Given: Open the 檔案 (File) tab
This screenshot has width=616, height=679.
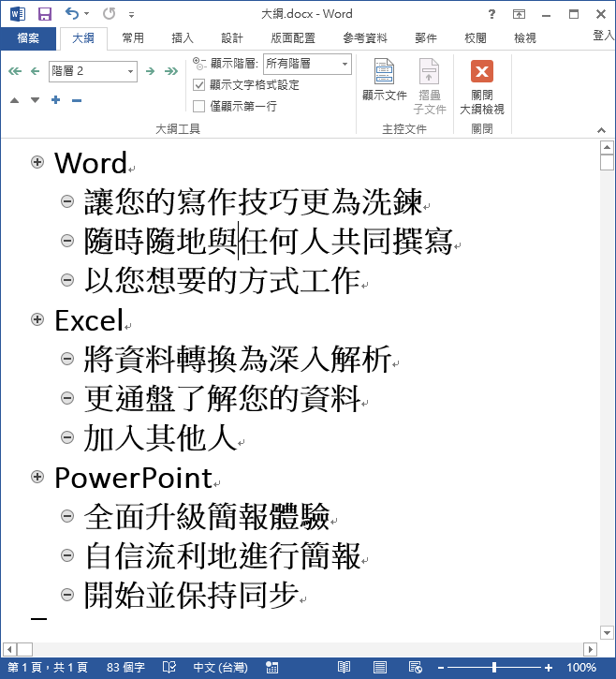Looking at the screenshot, I should [28, 38].
